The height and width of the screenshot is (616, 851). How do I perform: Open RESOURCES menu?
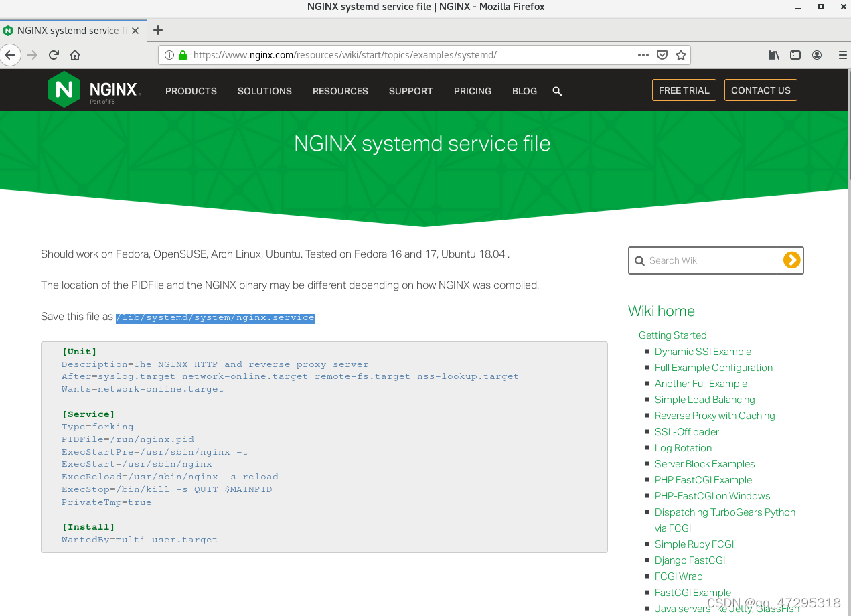(340, 91)
